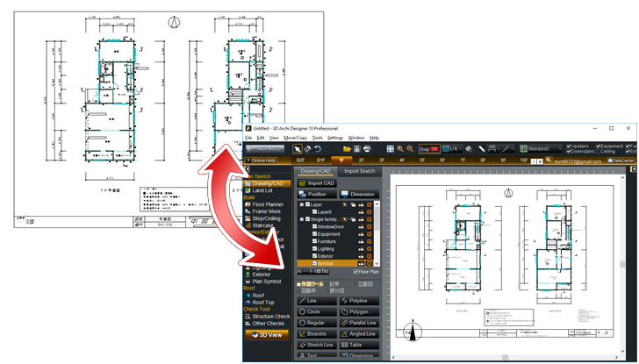This screenshot has width=639, height=364.
Task: Click the ruler measure tool in toolbar
Action: (x=481, y=149)
